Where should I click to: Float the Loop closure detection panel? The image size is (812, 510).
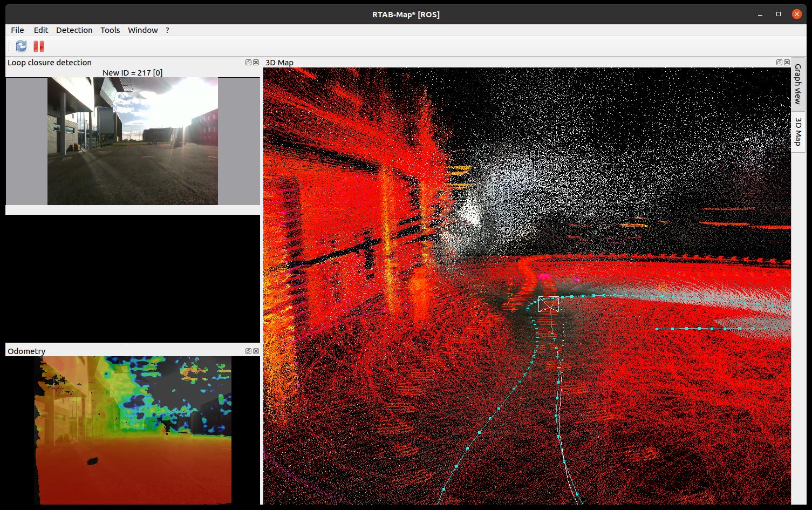click(x=248, y=63)
